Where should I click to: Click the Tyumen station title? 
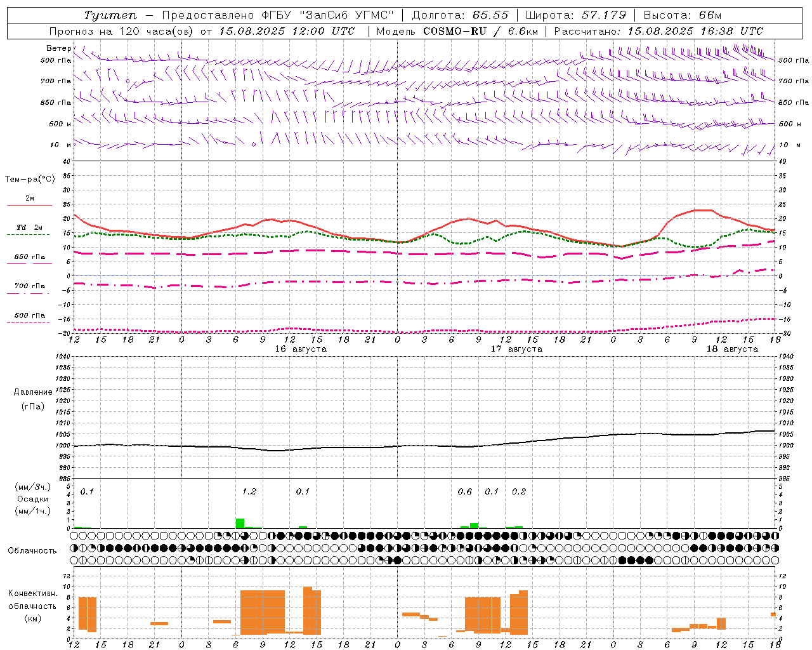pos(110,15)
